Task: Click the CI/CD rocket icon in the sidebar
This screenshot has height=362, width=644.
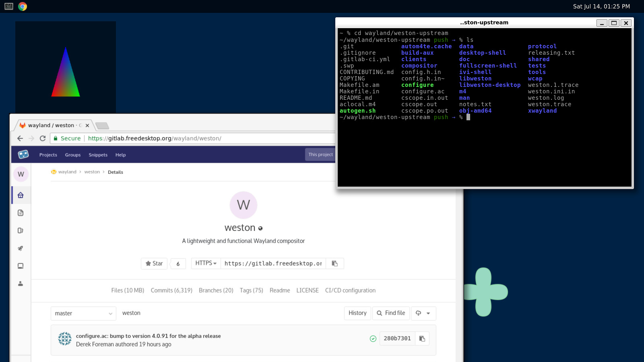Action: coord(21,248)
